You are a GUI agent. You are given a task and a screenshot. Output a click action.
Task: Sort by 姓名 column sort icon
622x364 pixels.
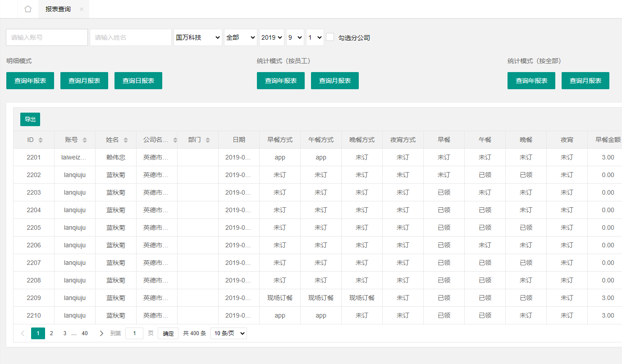point(126,140)
